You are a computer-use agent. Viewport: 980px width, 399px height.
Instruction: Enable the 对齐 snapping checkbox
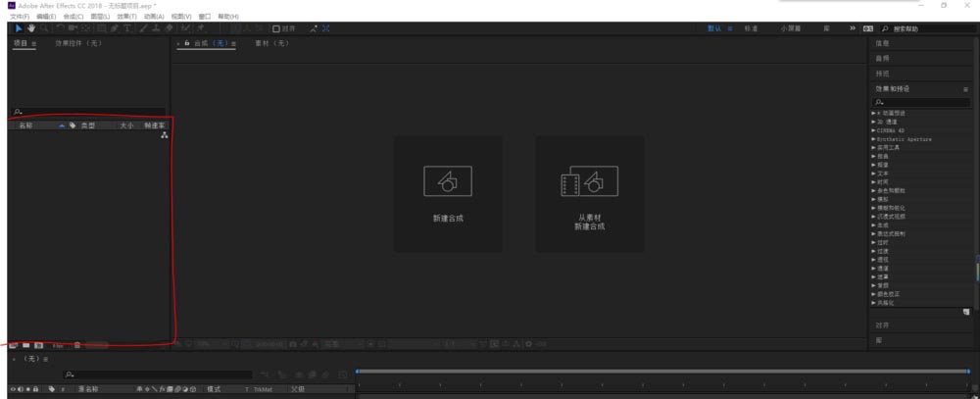click(276, 28)
